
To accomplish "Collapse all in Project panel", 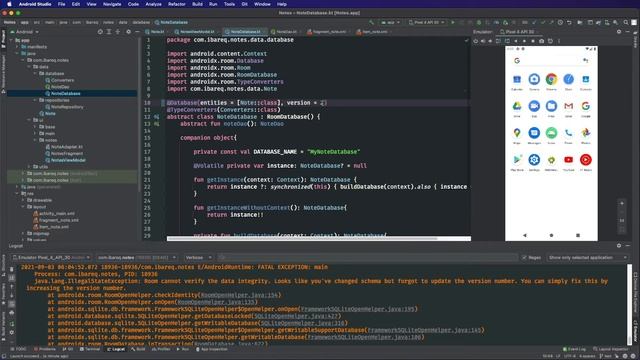I will click(118, 31).
